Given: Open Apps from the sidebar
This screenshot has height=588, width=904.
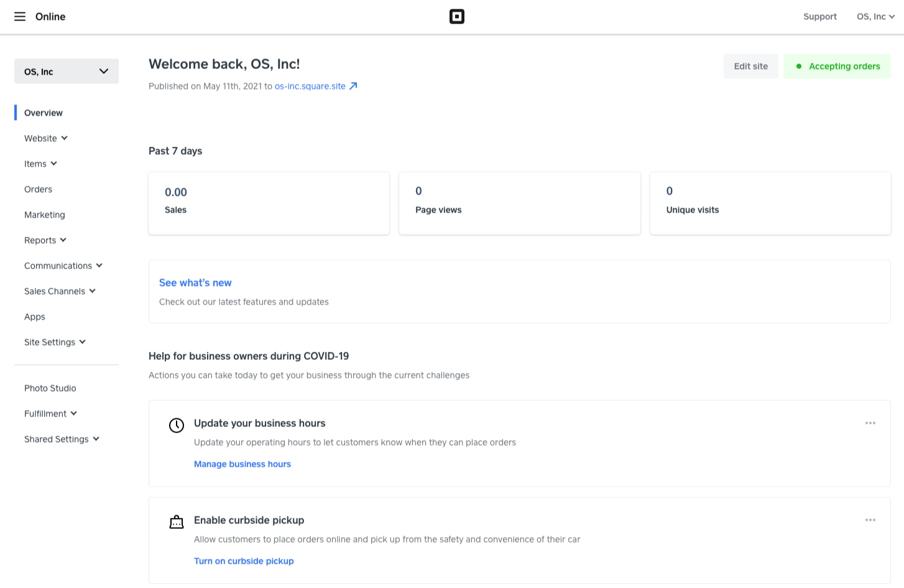Looking at the screenshot, I should tap(35, 317).
